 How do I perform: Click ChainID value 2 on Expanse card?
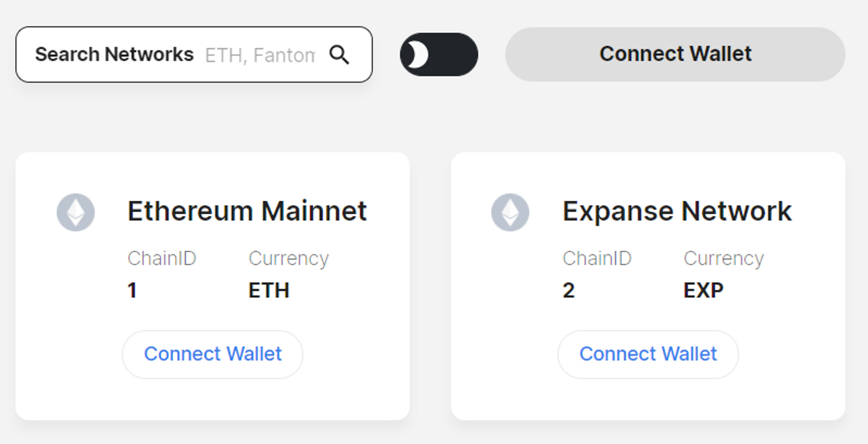click(569, 290)
